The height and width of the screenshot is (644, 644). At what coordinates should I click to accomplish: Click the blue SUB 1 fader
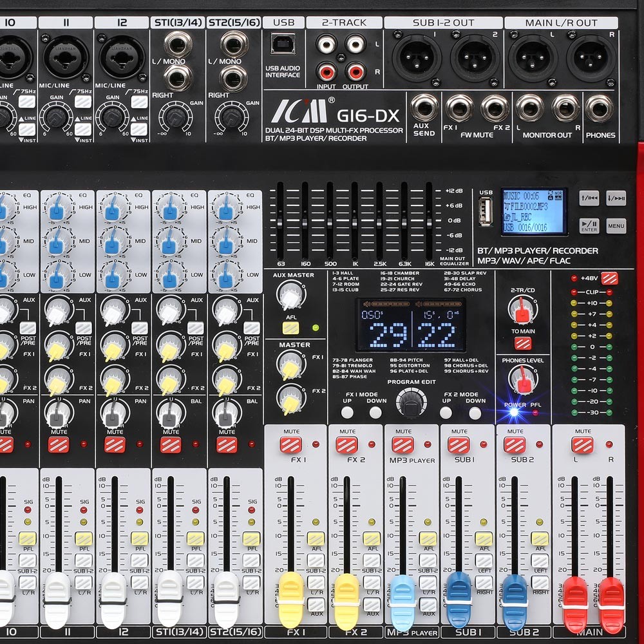point(459,600)
